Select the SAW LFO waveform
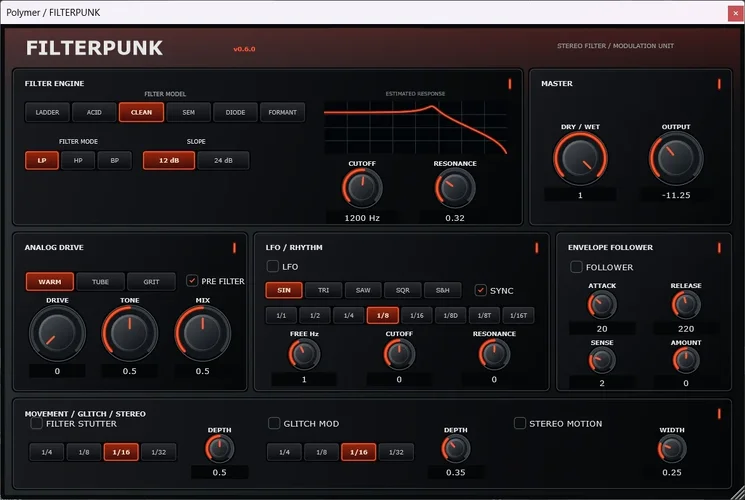Viewport: 745px width, 500px height. point(363,290)
